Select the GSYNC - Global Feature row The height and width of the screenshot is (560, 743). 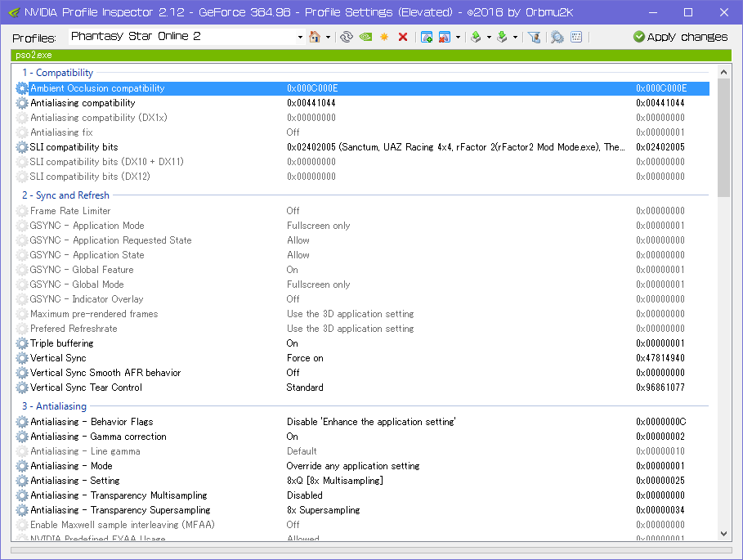[x=362, y=270]
